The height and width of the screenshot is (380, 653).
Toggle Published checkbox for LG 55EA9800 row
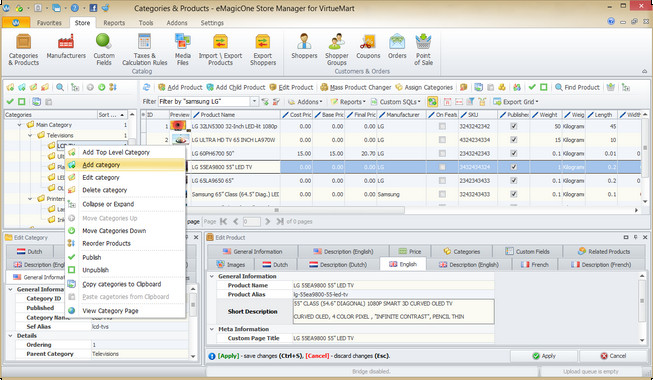(513, 167)
